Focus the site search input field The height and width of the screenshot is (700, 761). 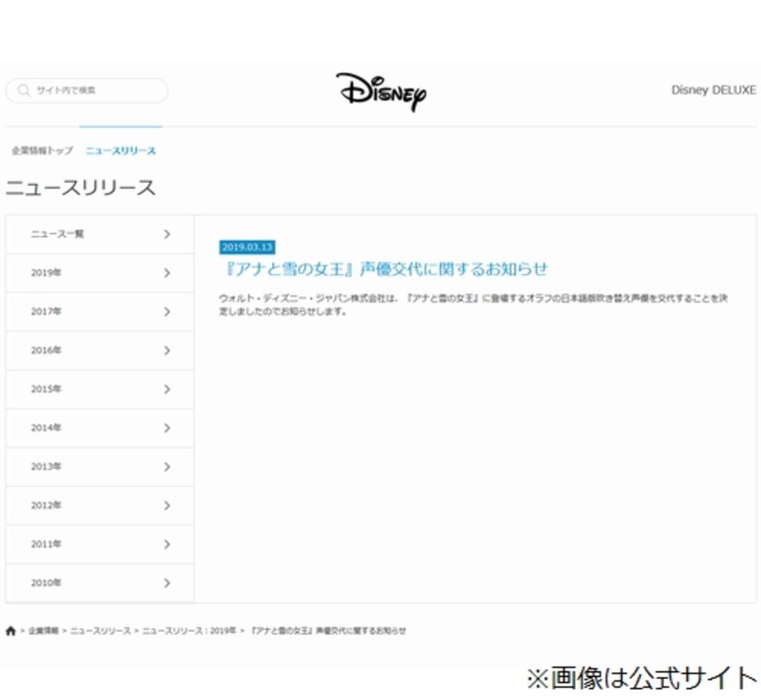(x=95, y=90)
